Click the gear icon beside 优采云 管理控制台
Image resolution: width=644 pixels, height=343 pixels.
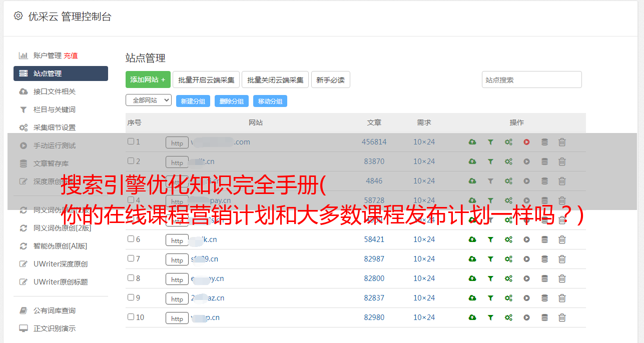pyautogui.click(x=19, y=16)
